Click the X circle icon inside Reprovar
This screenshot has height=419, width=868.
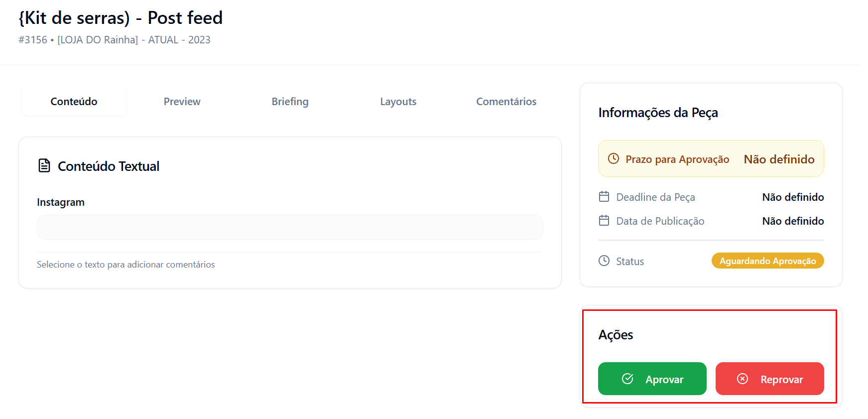[x=743, y=379]
